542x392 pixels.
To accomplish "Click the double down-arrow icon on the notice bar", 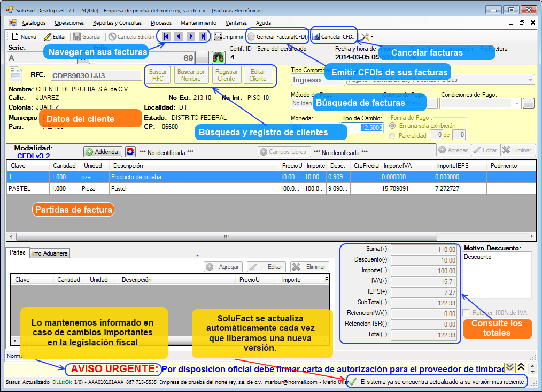I will 510,367.
